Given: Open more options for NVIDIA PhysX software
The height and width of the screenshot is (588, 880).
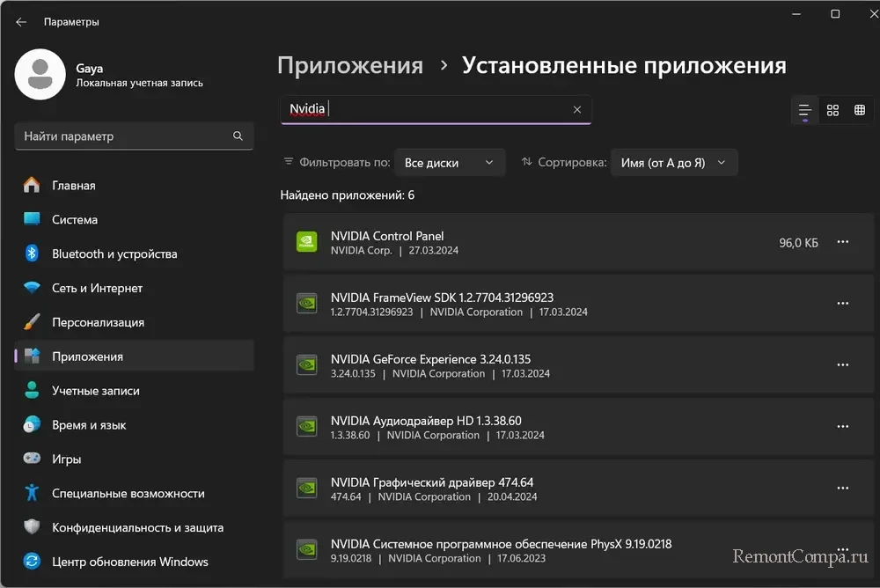Looking at the screenshot, I should (x=842, y=550).
